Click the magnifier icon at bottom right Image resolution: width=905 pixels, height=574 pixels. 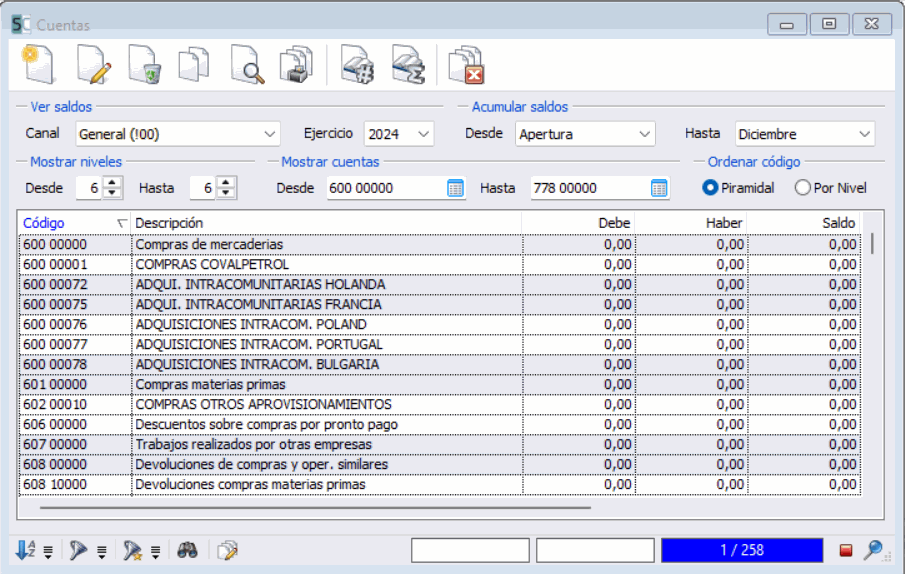(x=874, y=550)
